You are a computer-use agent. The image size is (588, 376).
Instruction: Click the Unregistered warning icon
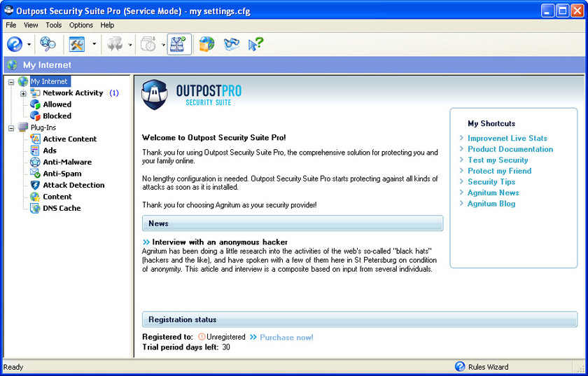point(202,337)
